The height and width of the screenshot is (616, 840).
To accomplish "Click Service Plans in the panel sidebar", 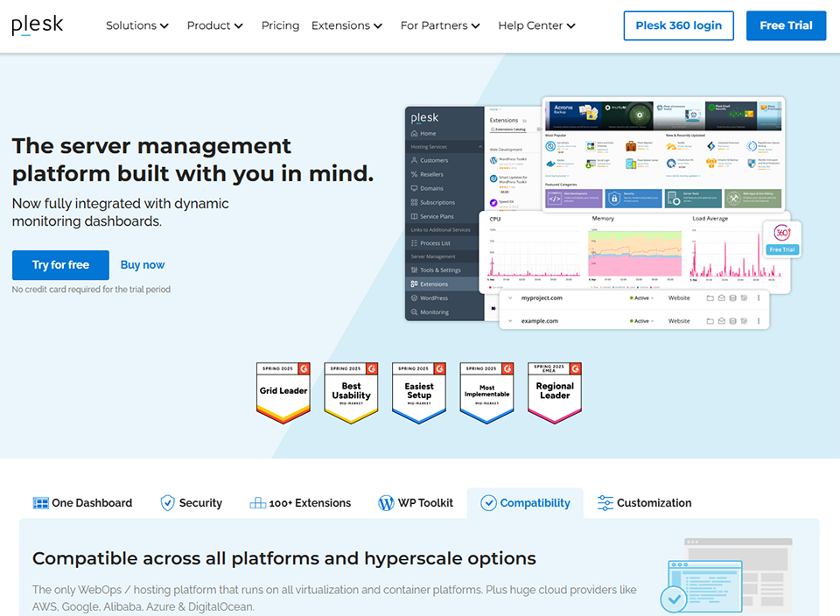I will click(x=431, y=216).
